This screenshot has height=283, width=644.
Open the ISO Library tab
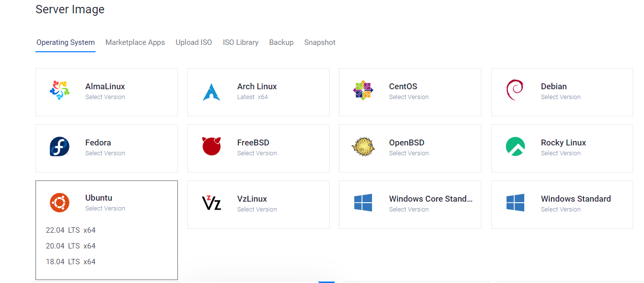coord(240,42)
